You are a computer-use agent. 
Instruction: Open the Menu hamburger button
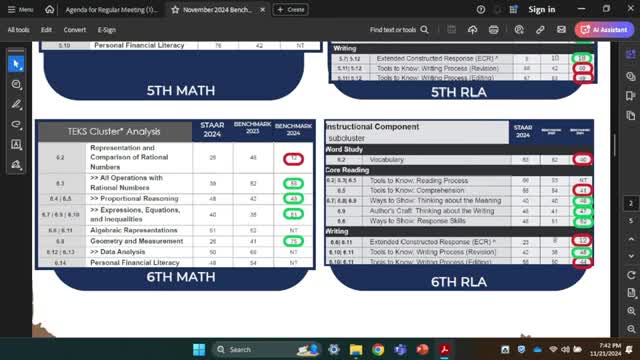pos(20,9)
